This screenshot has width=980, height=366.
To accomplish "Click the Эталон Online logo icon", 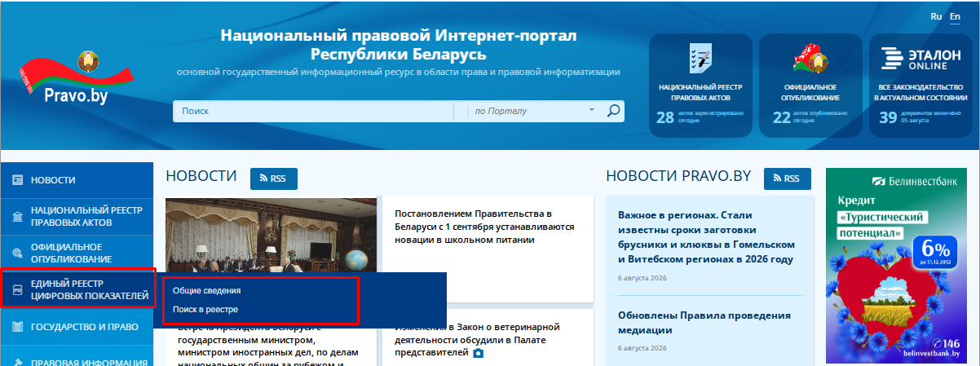I will click(x=920, y=60).
